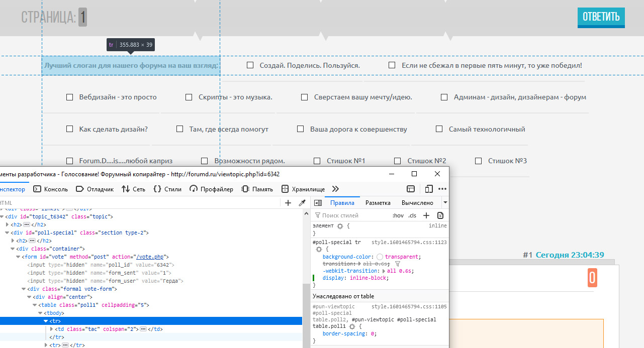Switch to the Правила rules tab

click(342, 203)
